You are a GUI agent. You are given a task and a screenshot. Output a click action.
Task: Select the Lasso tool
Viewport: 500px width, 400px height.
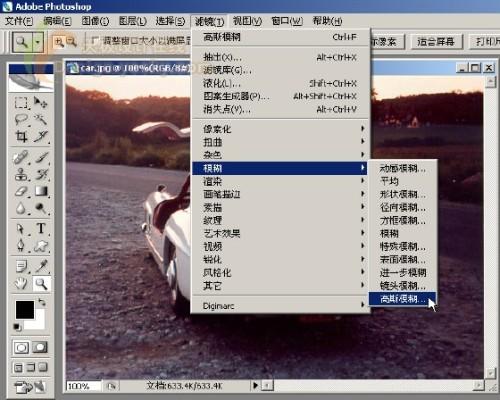point(21,119)
